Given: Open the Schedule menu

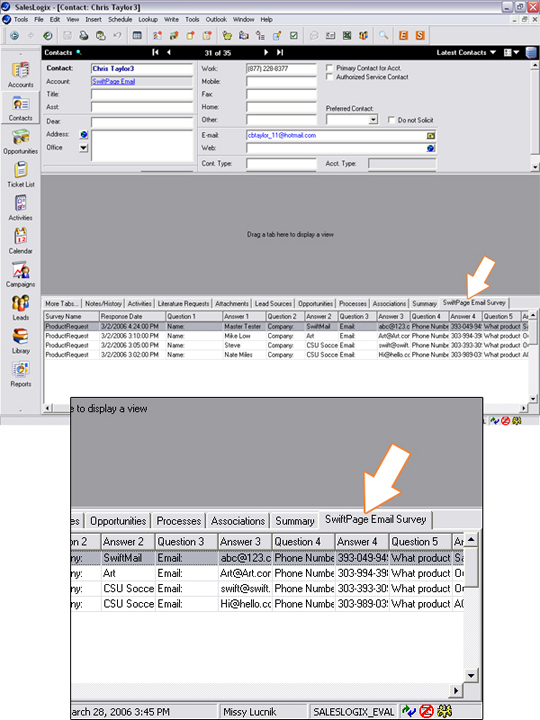Looking at the screenshot, I should click(x=120, y=19).
